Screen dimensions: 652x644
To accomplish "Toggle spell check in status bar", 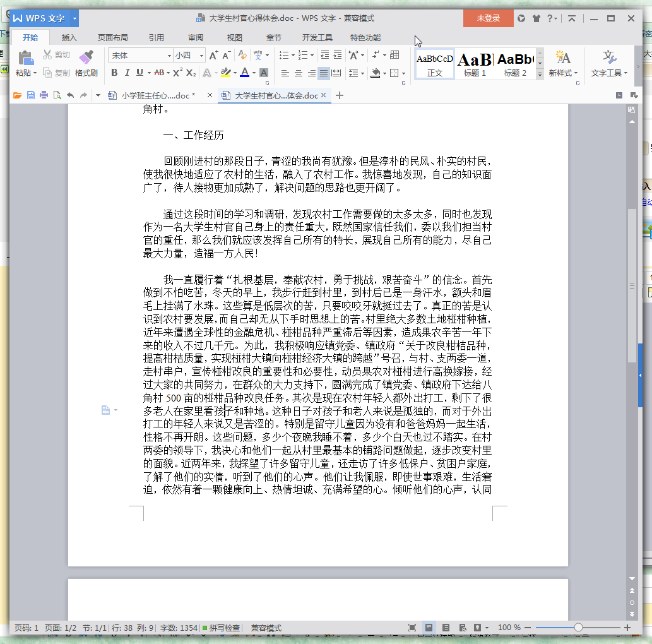I will coord(221,628).
